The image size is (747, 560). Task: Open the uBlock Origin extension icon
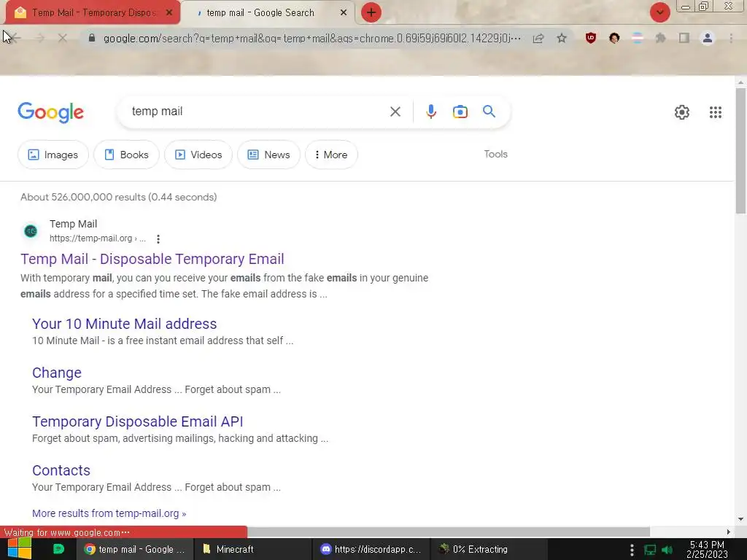coord(591,38)
